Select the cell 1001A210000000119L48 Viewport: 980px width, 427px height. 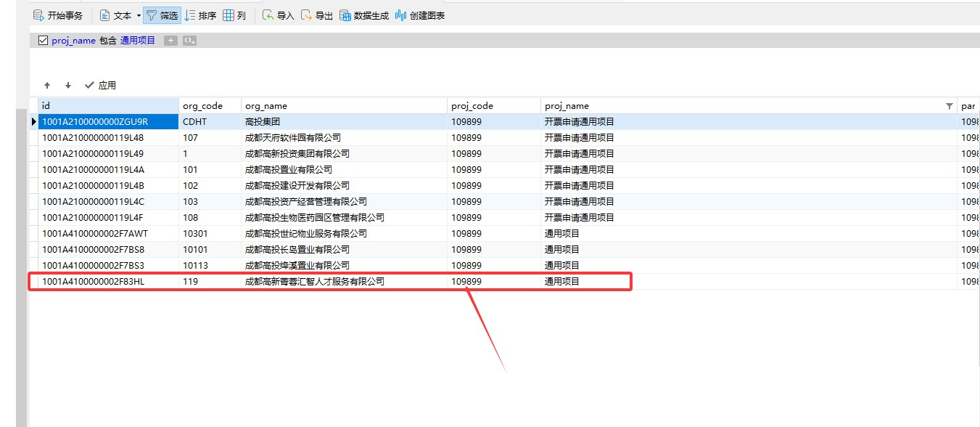108,137
